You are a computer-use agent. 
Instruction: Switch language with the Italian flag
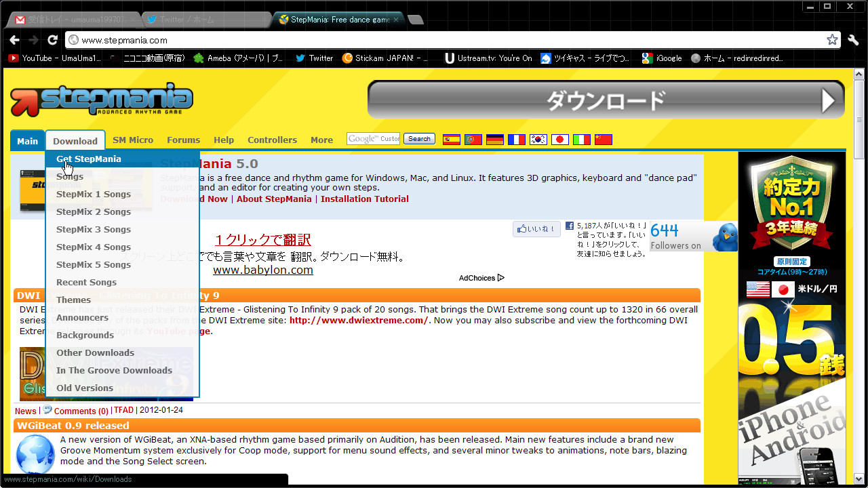click(582, 140)
